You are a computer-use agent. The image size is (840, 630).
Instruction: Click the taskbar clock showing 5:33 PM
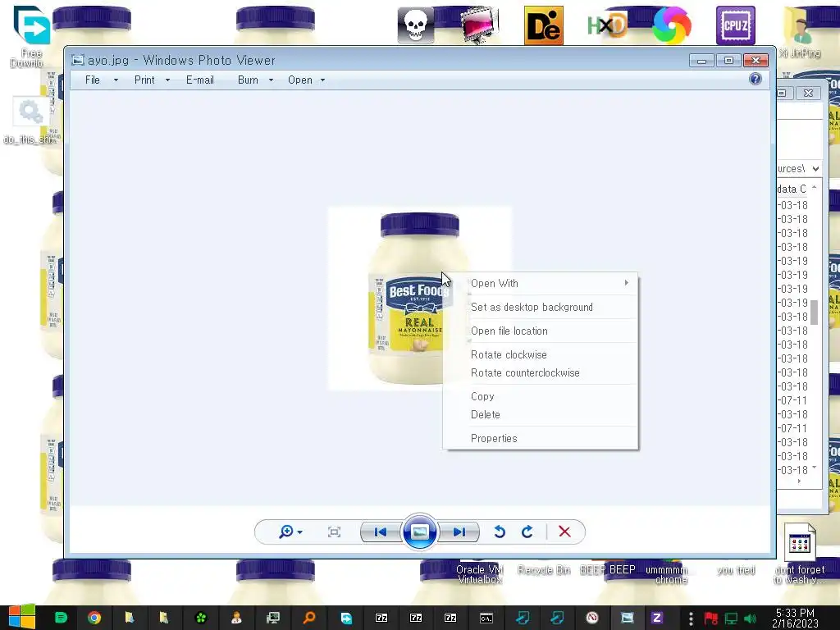coord(795,618)
